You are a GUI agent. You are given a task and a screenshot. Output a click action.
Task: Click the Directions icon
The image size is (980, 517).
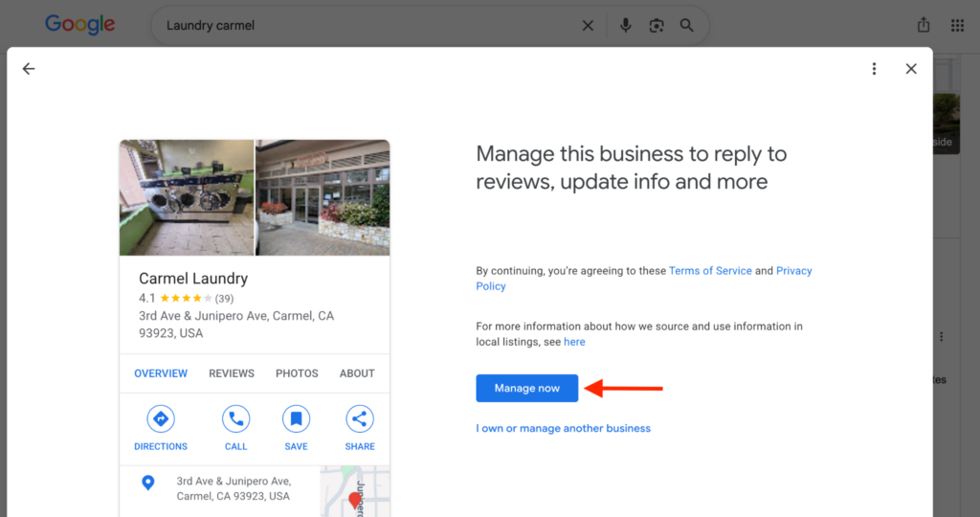[x=161, y=418]
